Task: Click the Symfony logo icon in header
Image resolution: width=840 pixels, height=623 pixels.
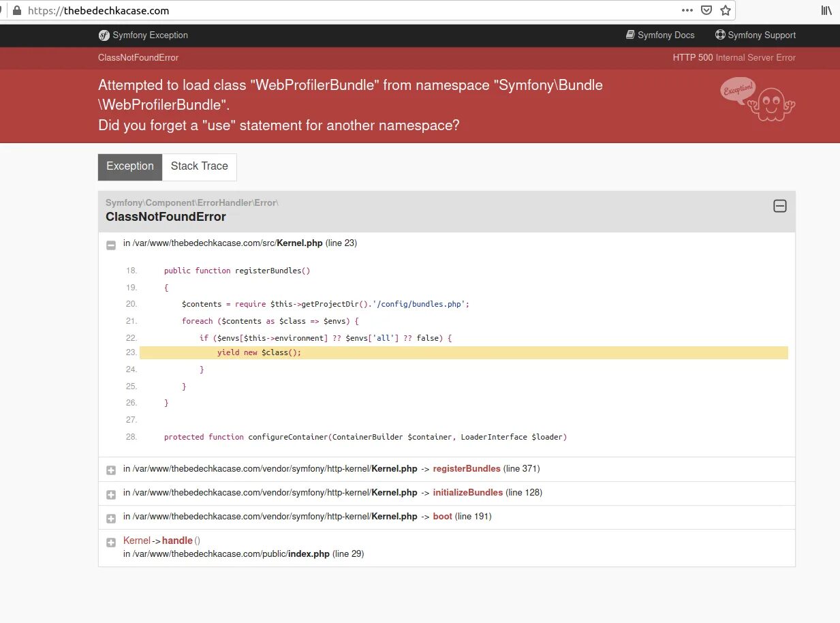Action: point(104,35)
